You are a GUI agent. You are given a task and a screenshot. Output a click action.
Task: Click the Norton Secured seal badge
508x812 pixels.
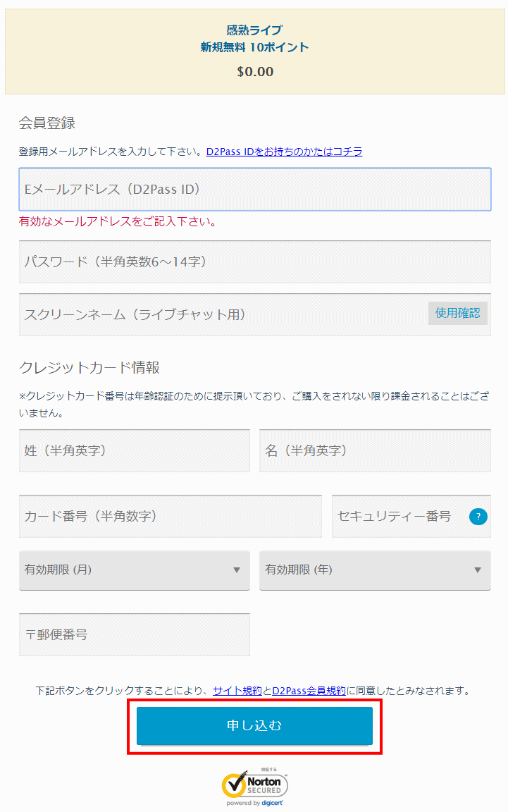254,785
